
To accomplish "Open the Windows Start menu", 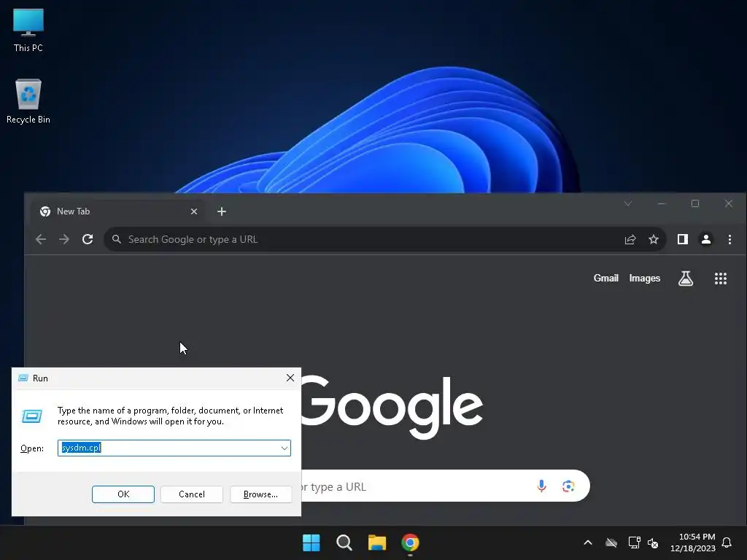I will coord(311,542).
